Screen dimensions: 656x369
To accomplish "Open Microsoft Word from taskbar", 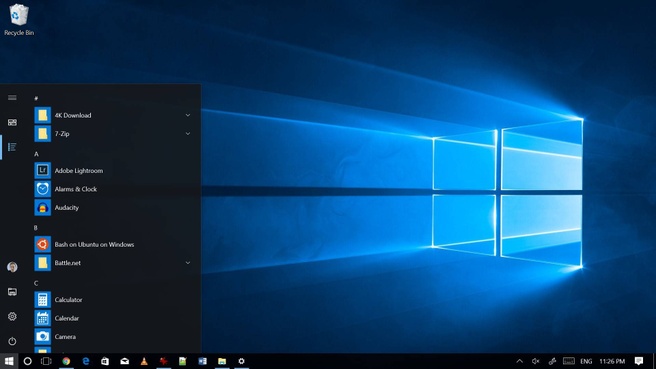I will [202, 361].
